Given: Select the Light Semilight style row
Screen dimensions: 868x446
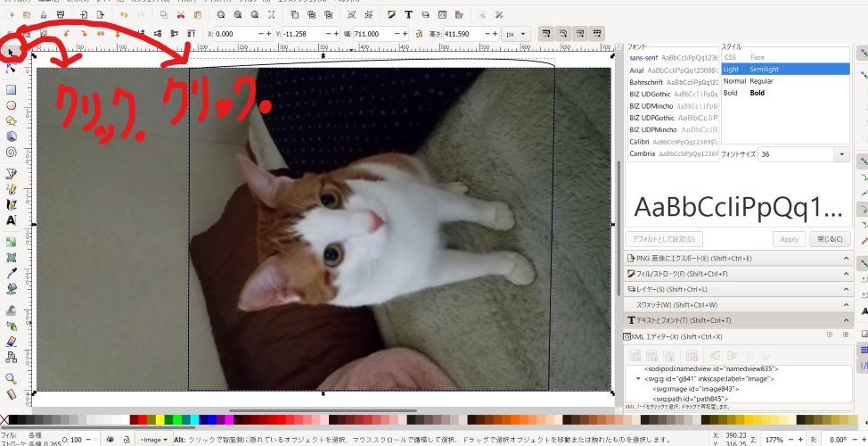Looking at the screenshot, I should click(x=785, y=70).
